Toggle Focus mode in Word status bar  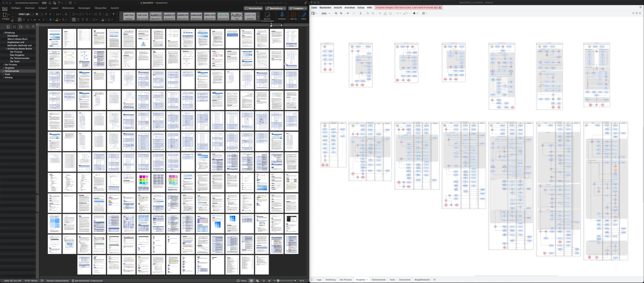tap(241, 280)
